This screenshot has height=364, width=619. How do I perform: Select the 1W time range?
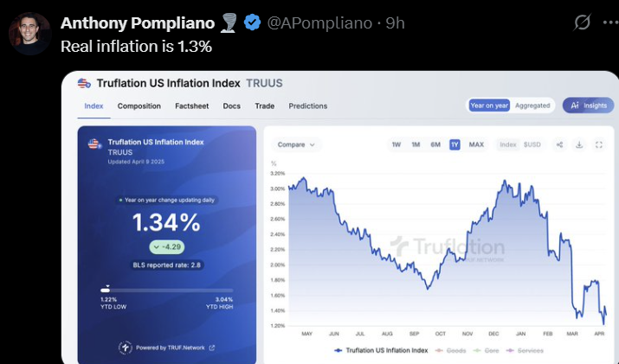click(x=397, y=144)
